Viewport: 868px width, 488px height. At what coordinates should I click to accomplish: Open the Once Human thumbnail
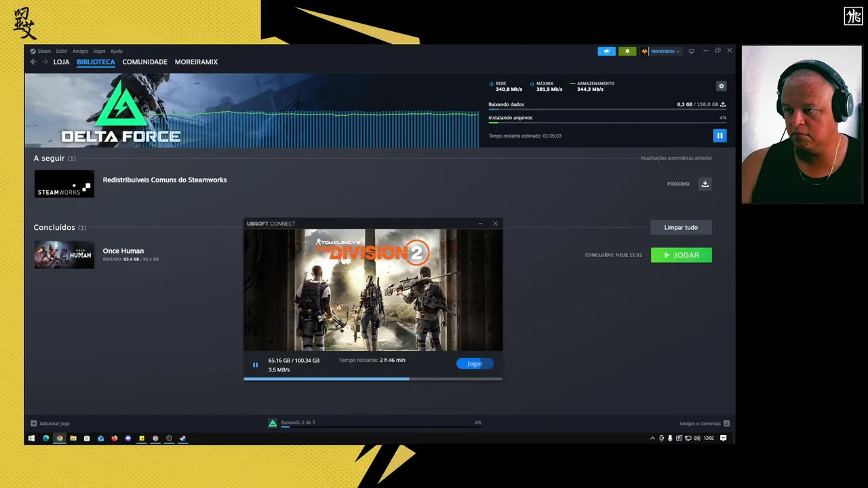(64, 255)
